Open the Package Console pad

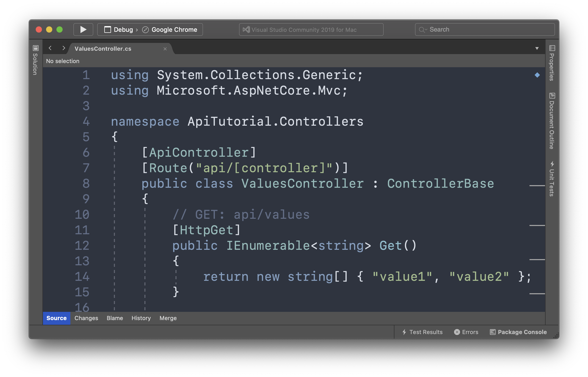(518, 332)
